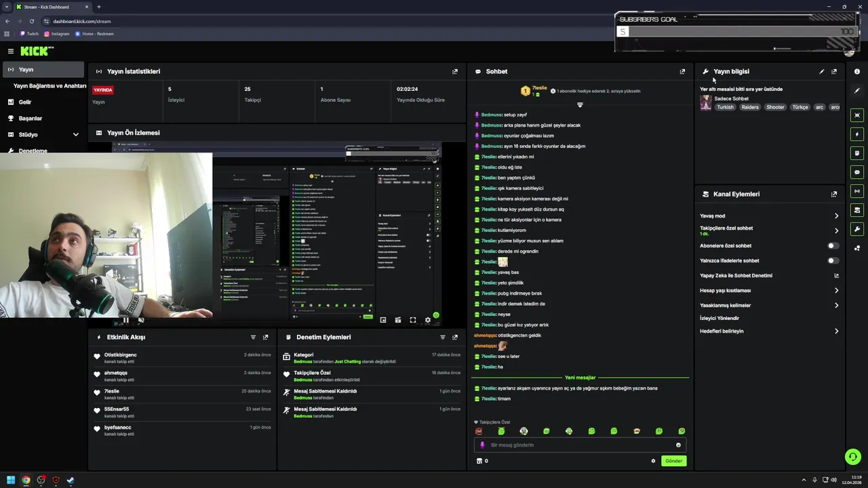The height and width of the screenshot is (488, 868).
Task: Open a new browser tab
Action: [99, 7]
